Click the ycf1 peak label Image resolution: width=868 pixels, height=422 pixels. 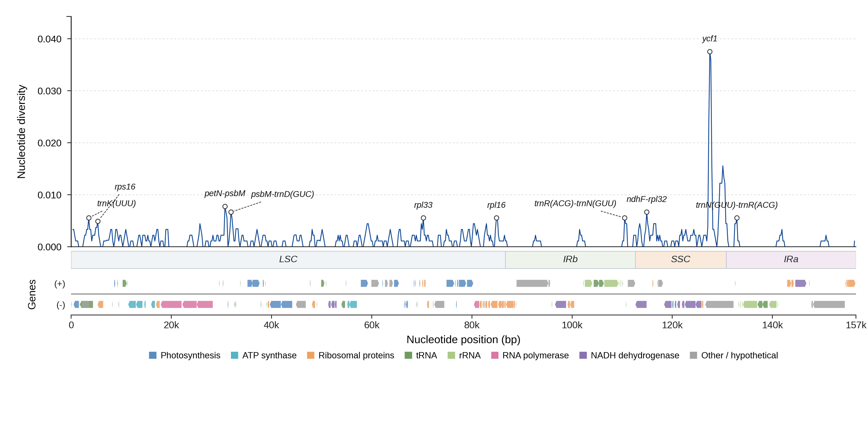click(709, 39)
